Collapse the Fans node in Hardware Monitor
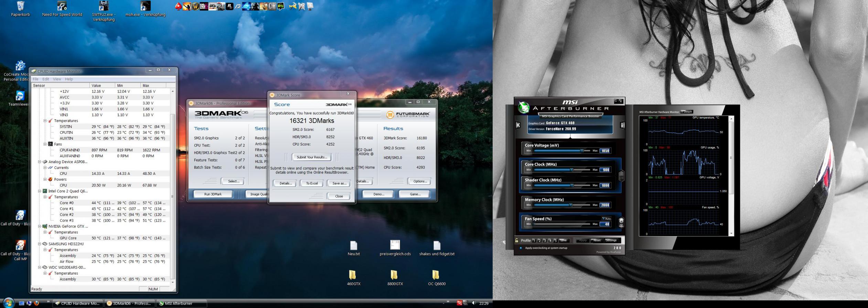This screenshot has width=868, height=308. [45, 144]
